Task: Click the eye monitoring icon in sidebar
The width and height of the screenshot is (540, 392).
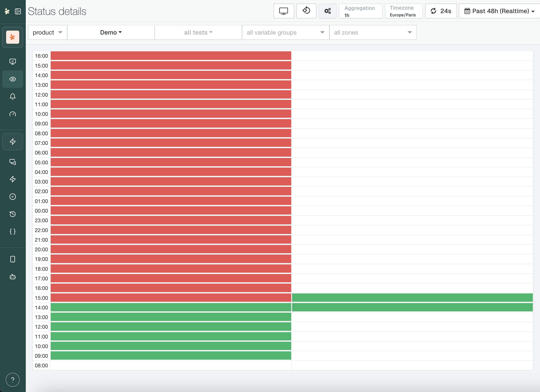Action: click(x=13, y=79)
